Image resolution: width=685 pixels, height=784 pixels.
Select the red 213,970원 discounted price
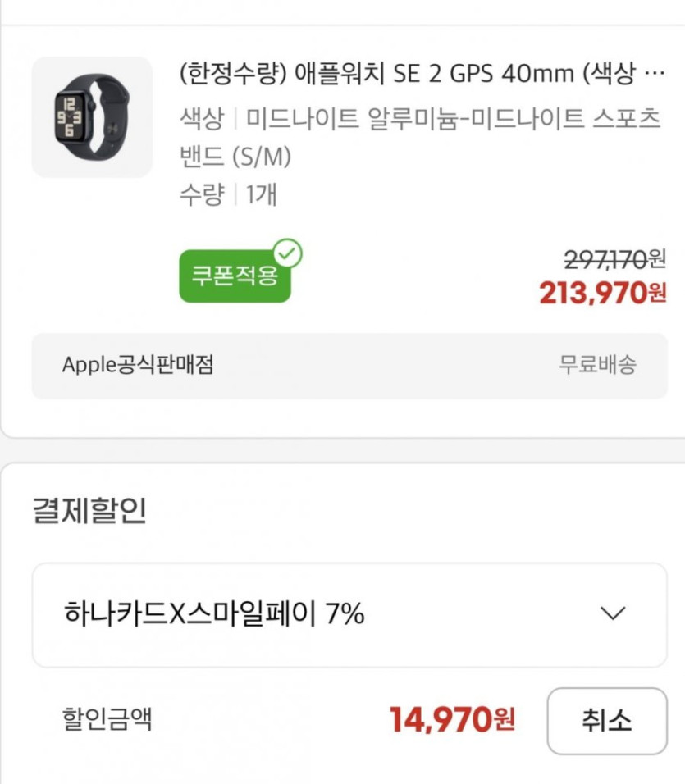pos(602,293)
